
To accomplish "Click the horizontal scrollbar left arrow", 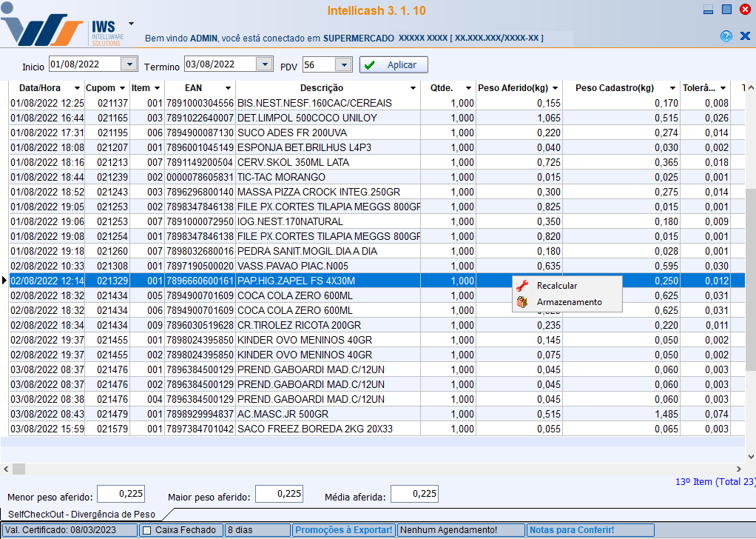I will [6, 469].
